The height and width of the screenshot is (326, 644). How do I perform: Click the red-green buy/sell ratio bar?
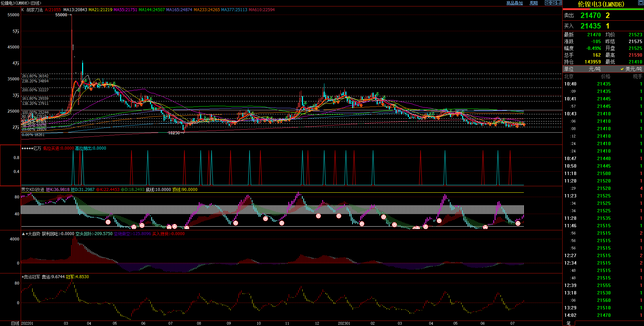tap(603, 9)
